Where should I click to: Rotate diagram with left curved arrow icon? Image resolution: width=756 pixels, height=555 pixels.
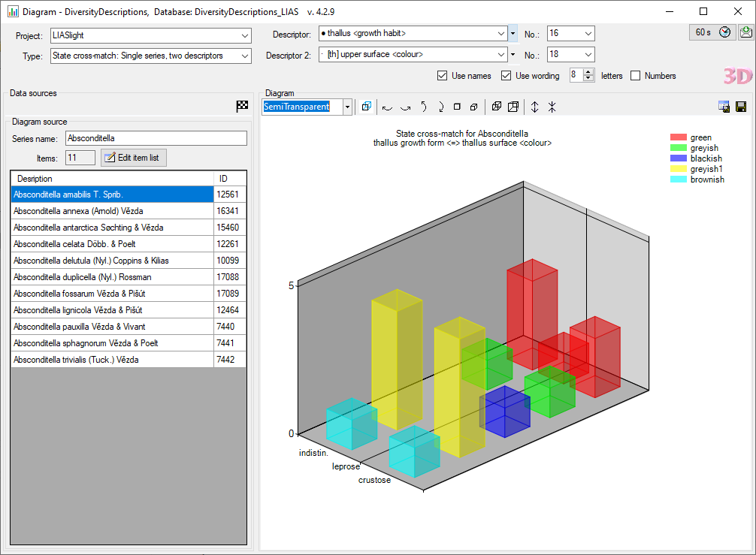point(423,107)
